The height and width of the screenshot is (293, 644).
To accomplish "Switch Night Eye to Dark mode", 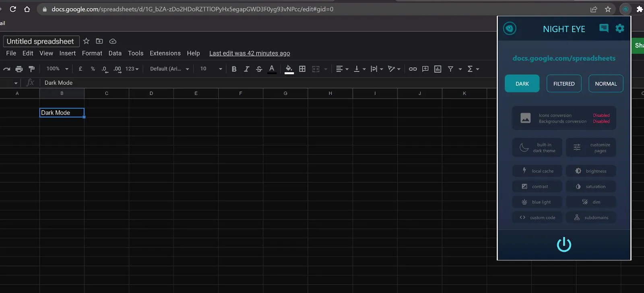I will click(x=522, y=84).
